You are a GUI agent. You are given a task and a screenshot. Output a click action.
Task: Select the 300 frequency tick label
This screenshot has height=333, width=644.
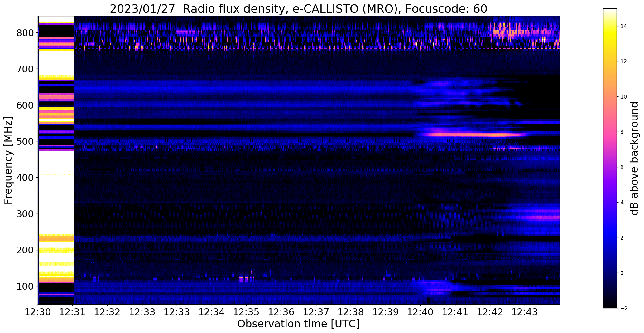click(x=25, y=214)
